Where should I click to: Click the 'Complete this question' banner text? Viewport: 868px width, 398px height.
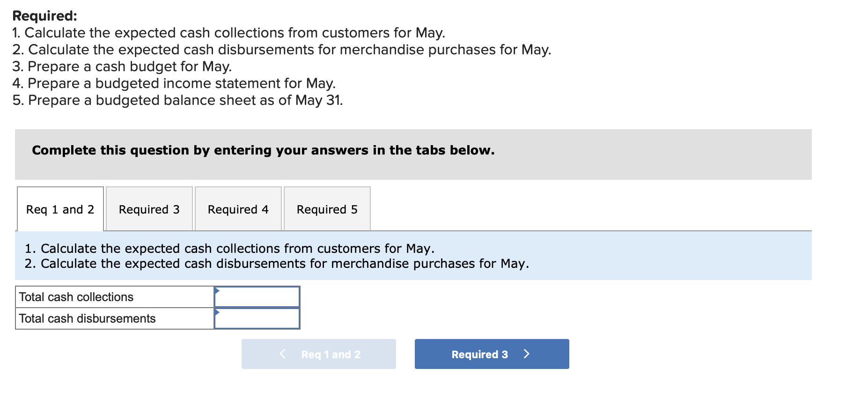pyautogui.click(x=263, y=150)
